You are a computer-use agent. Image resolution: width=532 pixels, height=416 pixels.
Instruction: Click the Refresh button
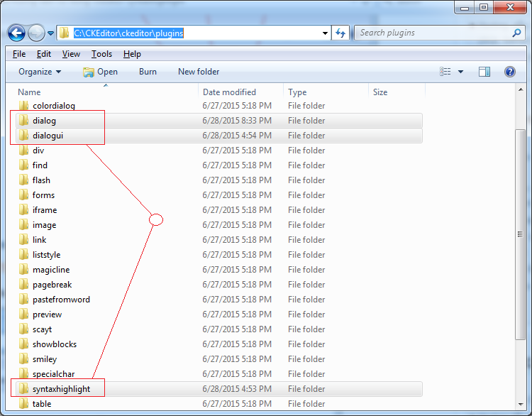tap(340, 33)
